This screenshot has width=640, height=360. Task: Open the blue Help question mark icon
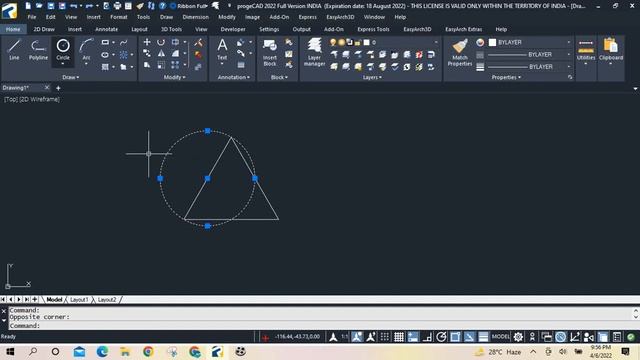pyautogui.click(x=162, y=6)
